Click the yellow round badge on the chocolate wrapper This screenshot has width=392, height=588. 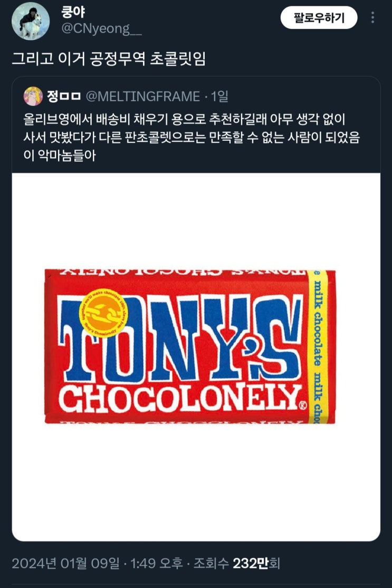[103, 313]
